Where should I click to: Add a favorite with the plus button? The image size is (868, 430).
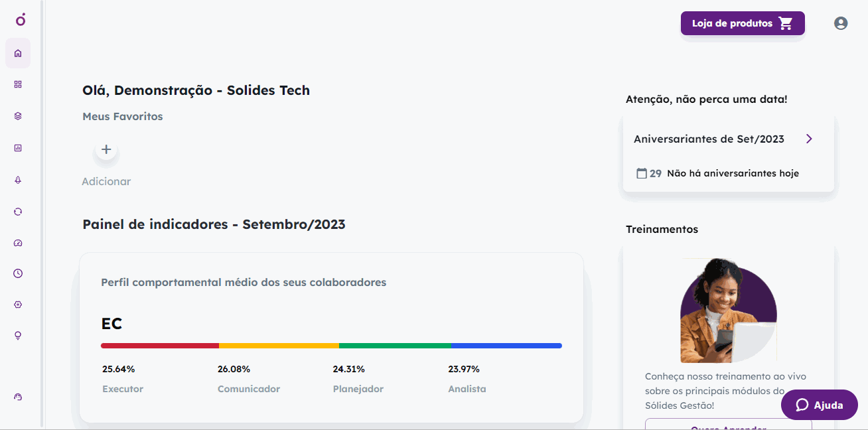pyautogui.click(x=106, y=149)
